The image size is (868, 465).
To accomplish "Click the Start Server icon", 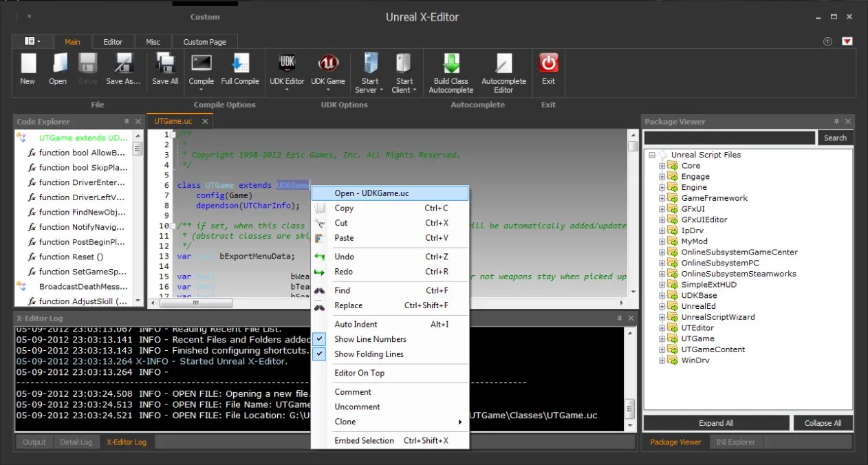I will pos(371,64).
